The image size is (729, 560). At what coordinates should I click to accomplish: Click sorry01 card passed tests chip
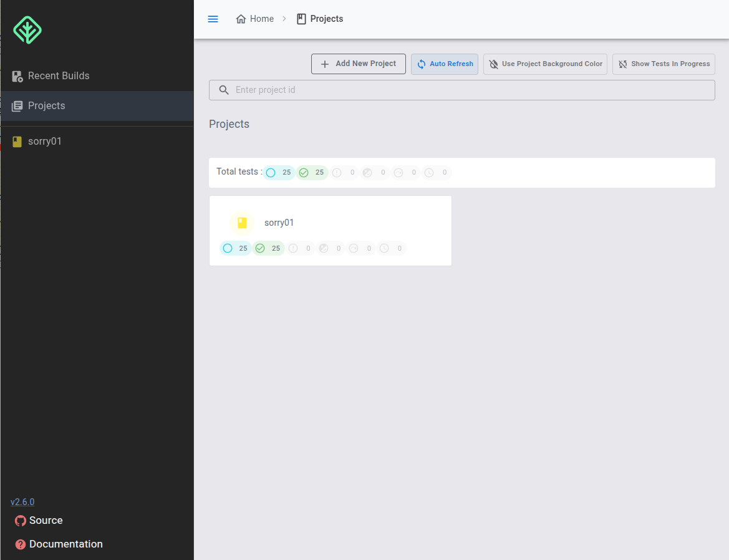click(268, 248)
